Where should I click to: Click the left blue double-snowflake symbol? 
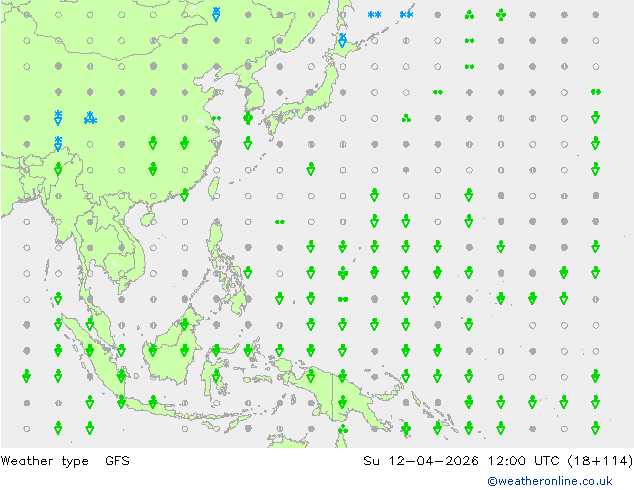(374, 15)
